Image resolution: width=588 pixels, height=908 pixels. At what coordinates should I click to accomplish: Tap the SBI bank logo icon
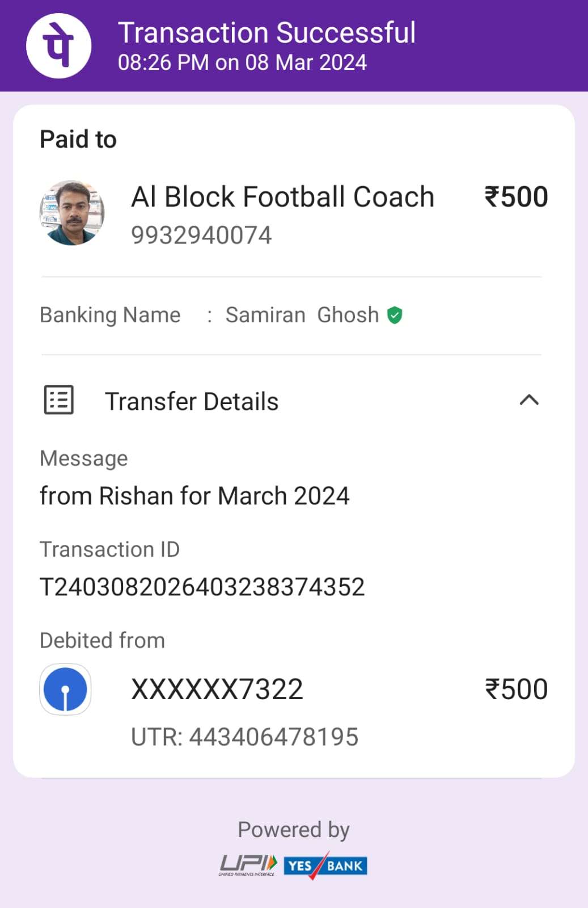coord(65,690)
